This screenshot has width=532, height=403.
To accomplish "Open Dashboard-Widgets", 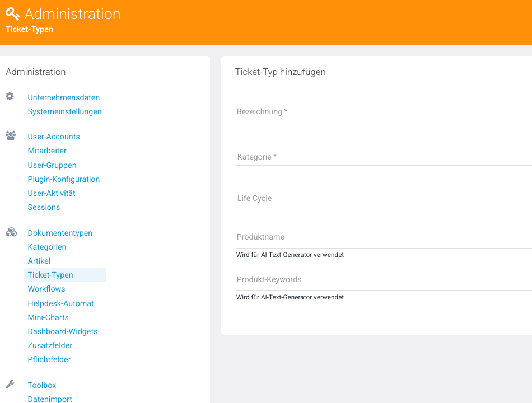I will pos(62,331).
